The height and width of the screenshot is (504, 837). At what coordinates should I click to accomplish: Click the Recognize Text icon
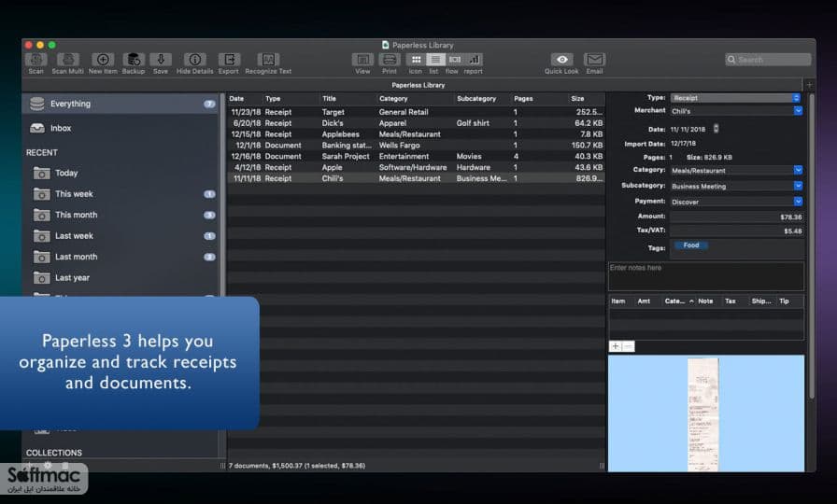click(x=268, y=60)
